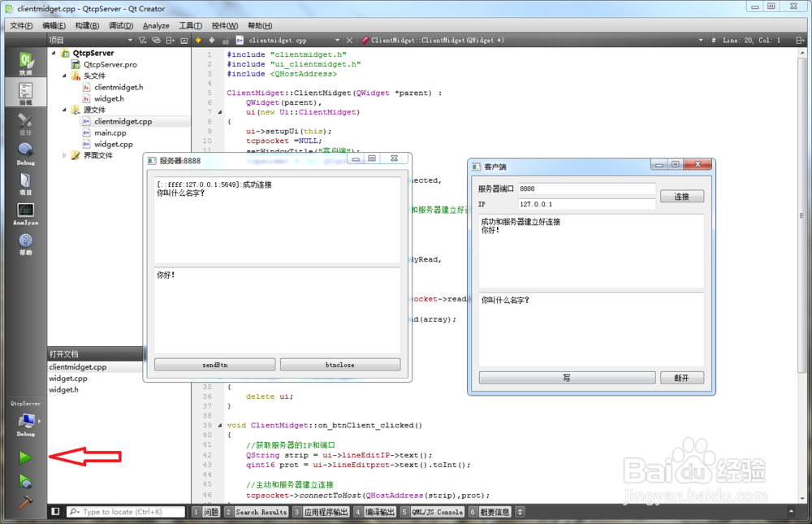The height and width of the screenshot is (524, 812).
Task: Toggle the file lock icon in editor toolbar
Action: [x=226, y=41]
